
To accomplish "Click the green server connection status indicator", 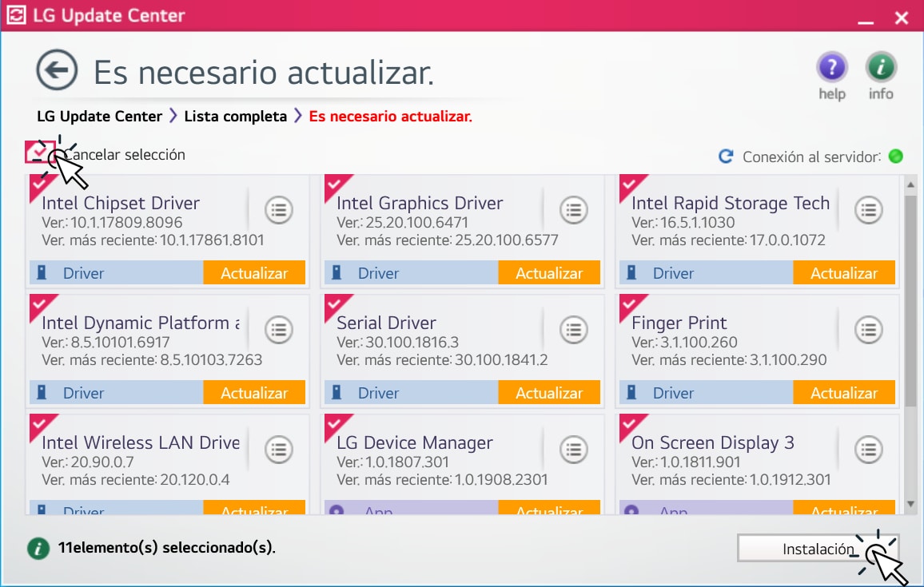I will click(896, 156).
